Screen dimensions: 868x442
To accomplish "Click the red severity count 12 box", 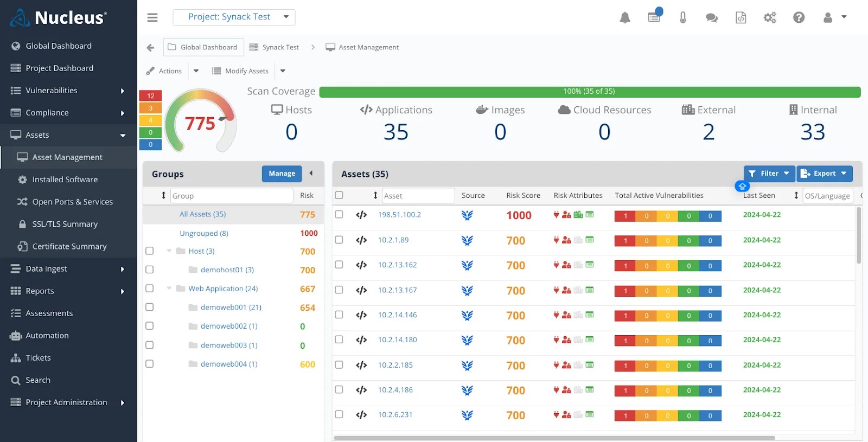I will [x=151, y=96].
